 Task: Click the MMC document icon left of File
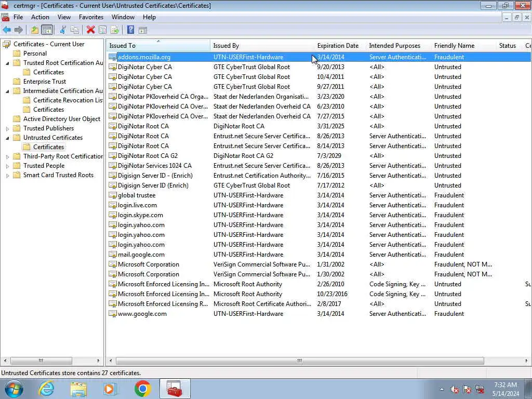[5, 17]
